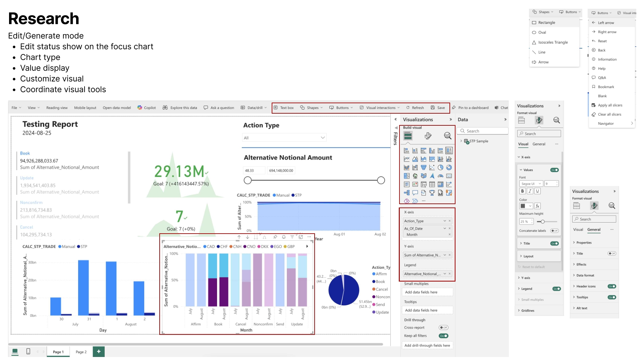Turn on Concatenate labels toggle
Image resolution: width=644 pixels, height=362 pixels.
554,231
